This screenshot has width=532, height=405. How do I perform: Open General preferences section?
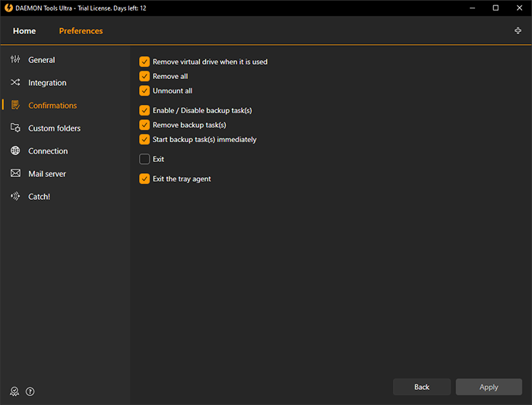coord(41,60)
